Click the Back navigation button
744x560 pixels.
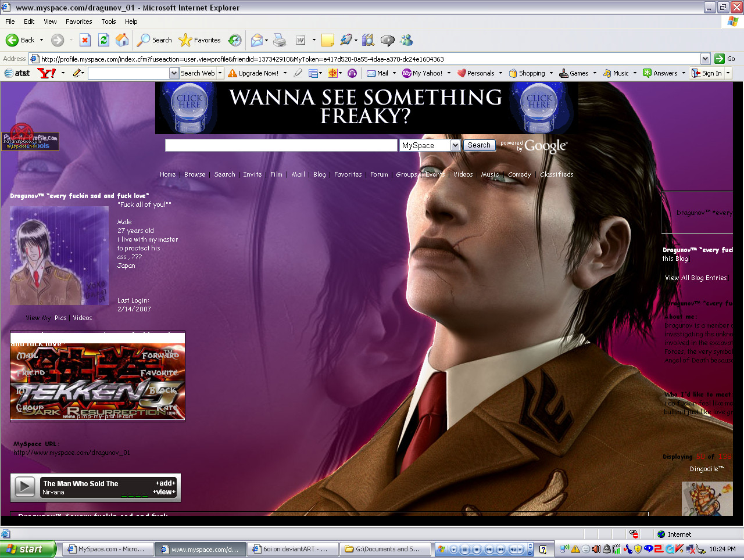point(20,40)
